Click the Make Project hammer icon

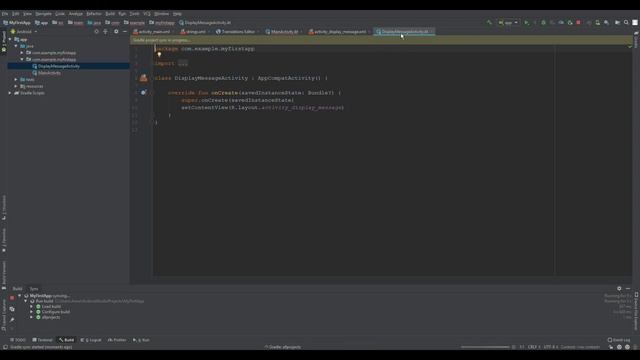[x=489, y=23]
